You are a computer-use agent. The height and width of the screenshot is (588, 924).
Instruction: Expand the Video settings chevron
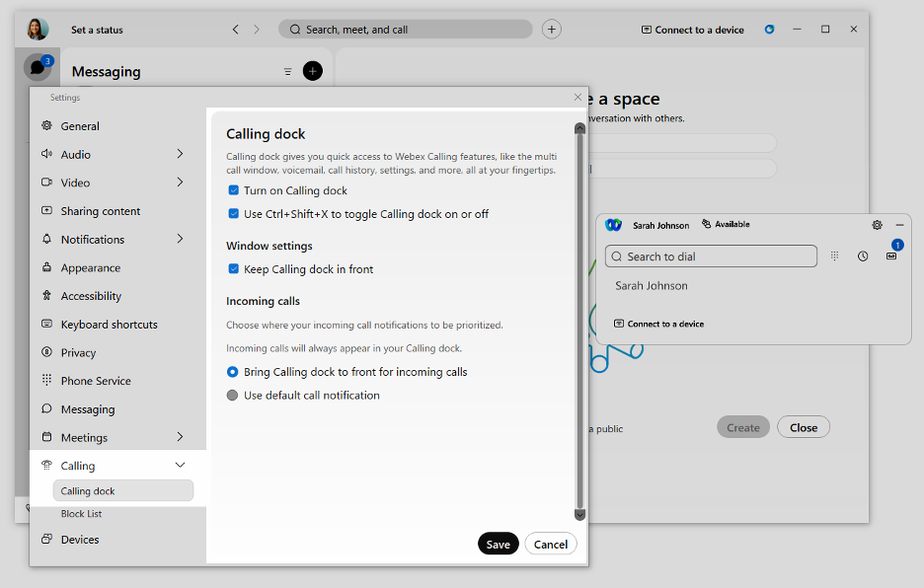[x=180, y=183]
